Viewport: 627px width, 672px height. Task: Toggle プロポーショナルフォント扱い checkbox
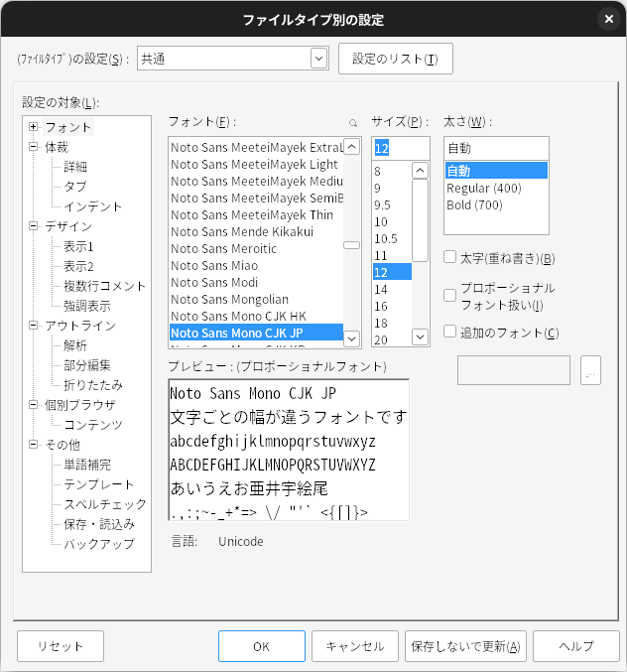pyautogui.click(x=449, y=295)
